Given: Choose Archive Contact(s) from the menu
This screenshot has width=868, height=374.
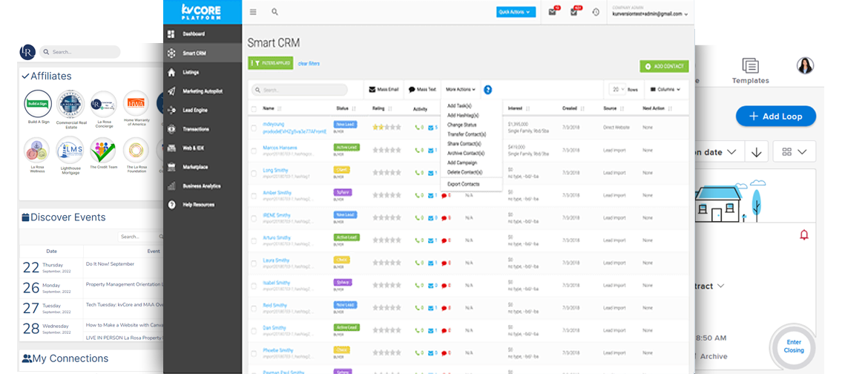Looking at the screenshot, I should click(466, 153).
